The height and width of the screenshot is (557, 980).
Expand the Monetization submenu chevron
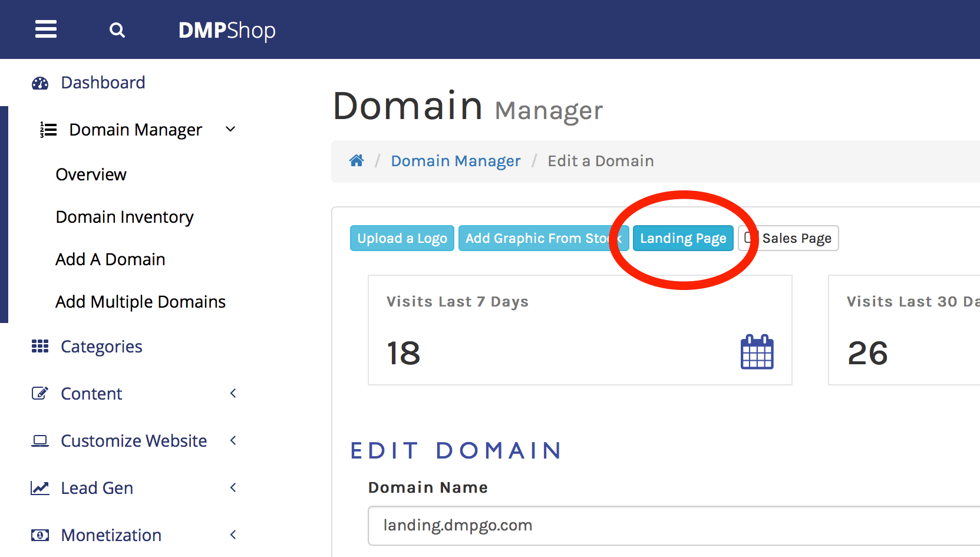(233, 535)
